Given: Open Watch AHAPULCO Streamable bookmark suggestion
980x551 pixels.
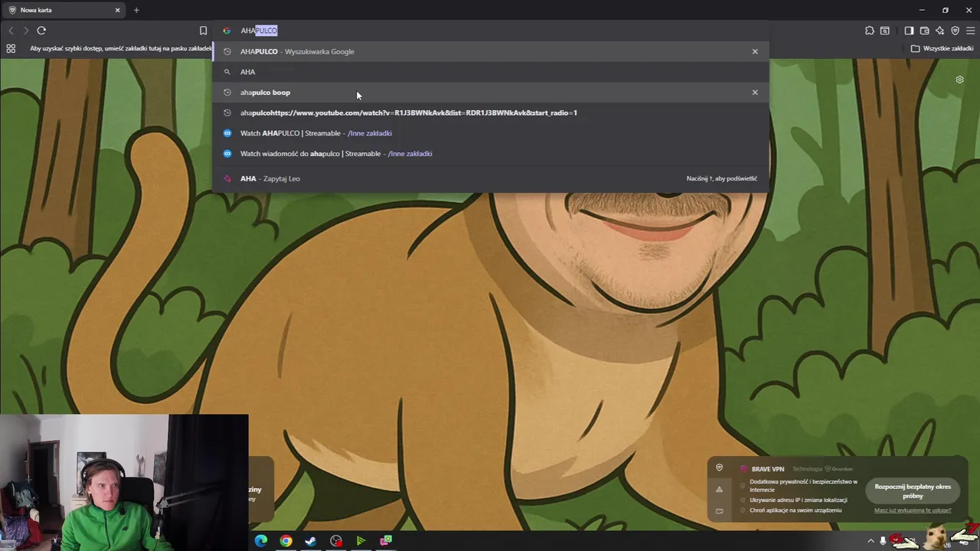Looking at the screenshot, I should coord(490,133).
